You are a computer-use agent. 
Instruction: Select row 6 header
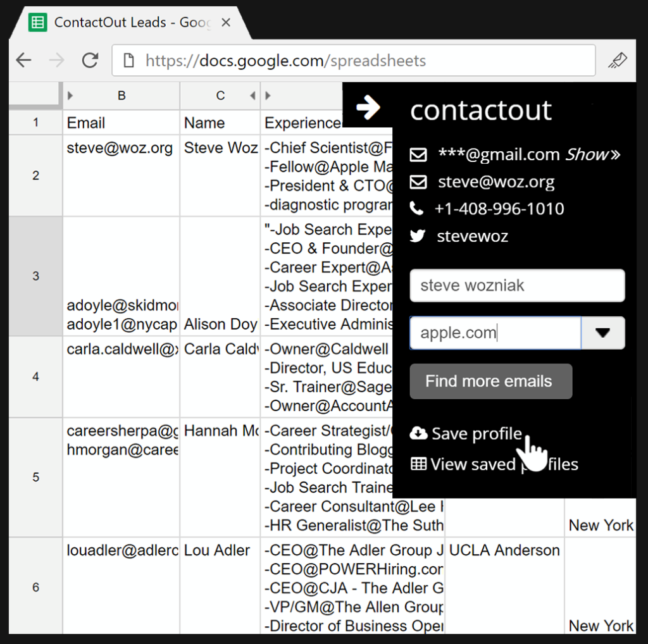click(35, 587)
